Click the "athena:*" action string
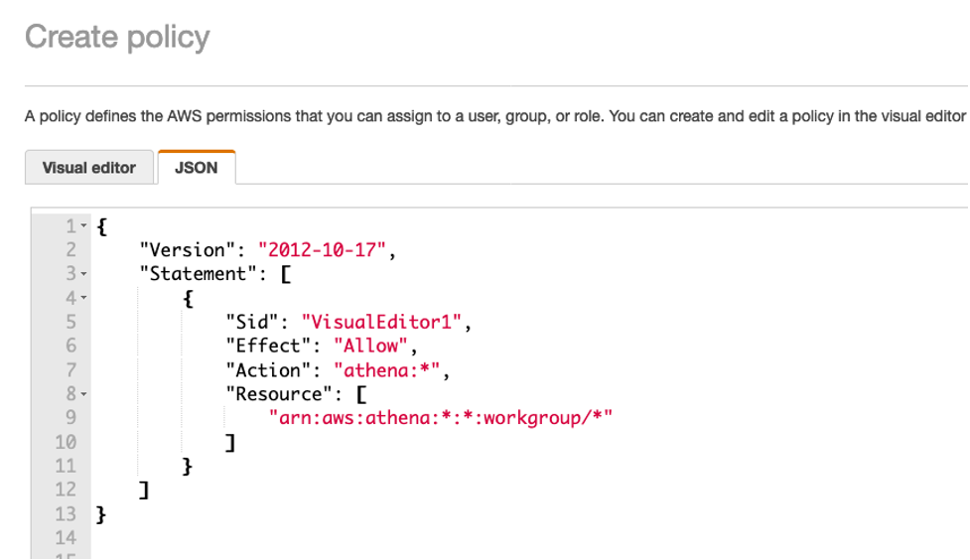970x560 pixels. 387,370
